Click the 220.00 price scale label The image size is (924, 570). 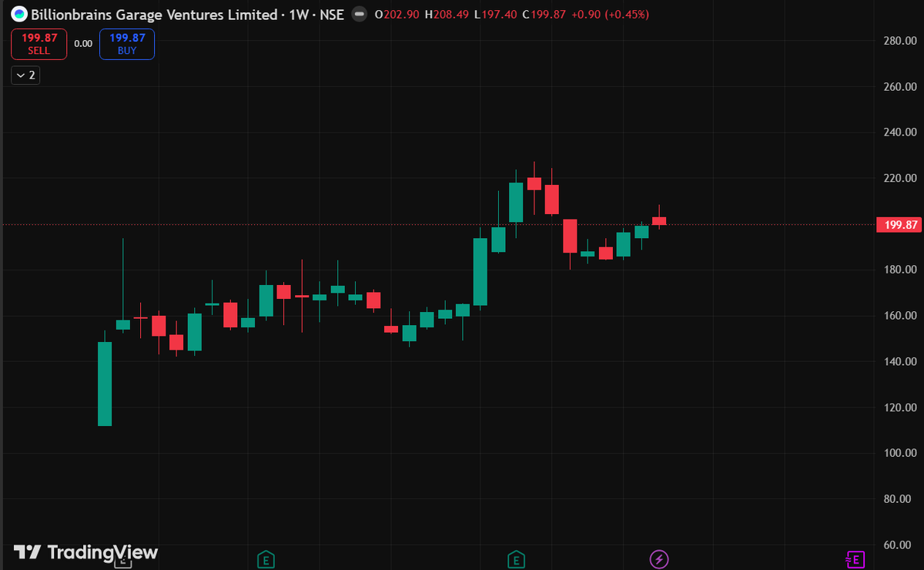pos(900,179)
